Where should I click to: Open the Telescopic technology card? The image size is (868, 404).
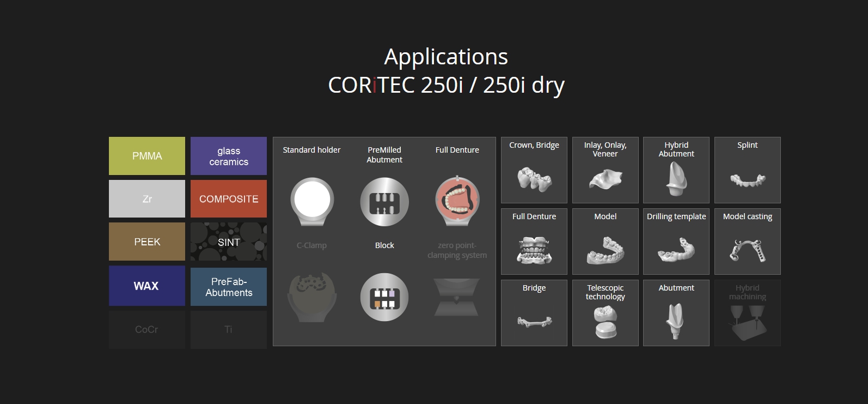606,313
